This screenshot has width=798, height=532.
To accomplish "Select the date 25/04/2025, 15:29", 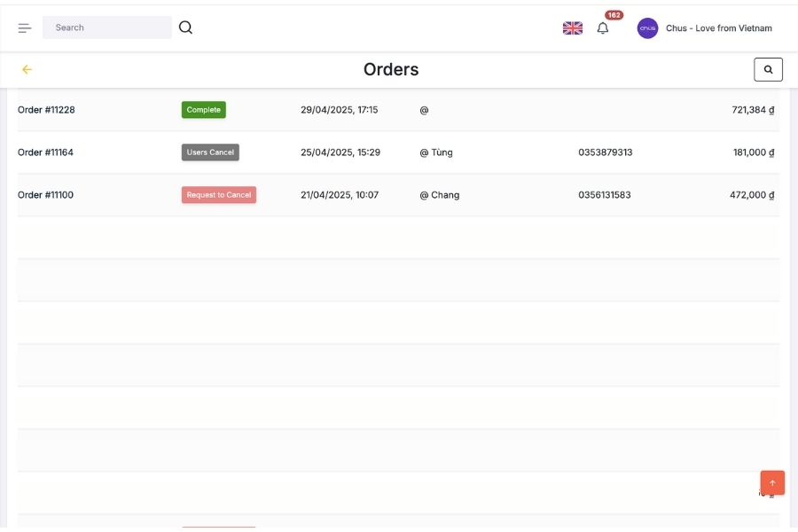I will [340, 153].
